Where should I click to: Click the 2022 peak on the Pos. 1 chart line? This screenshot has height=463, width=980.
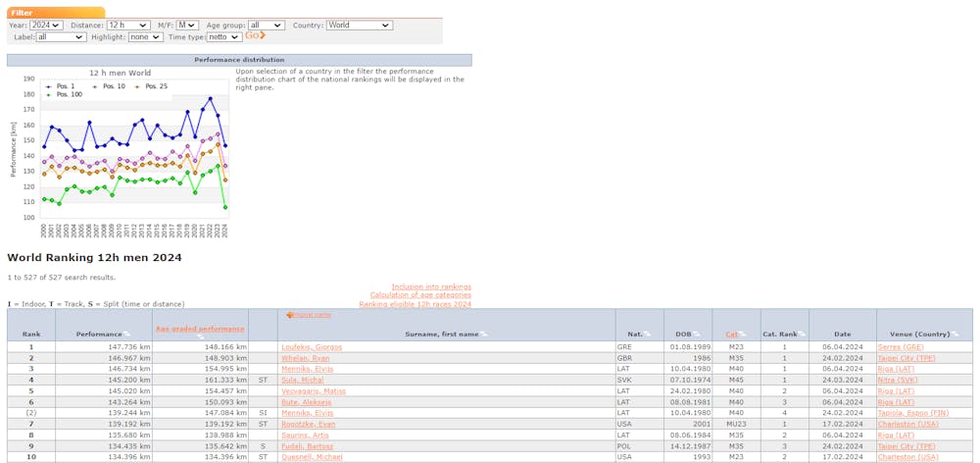[210, 98]
